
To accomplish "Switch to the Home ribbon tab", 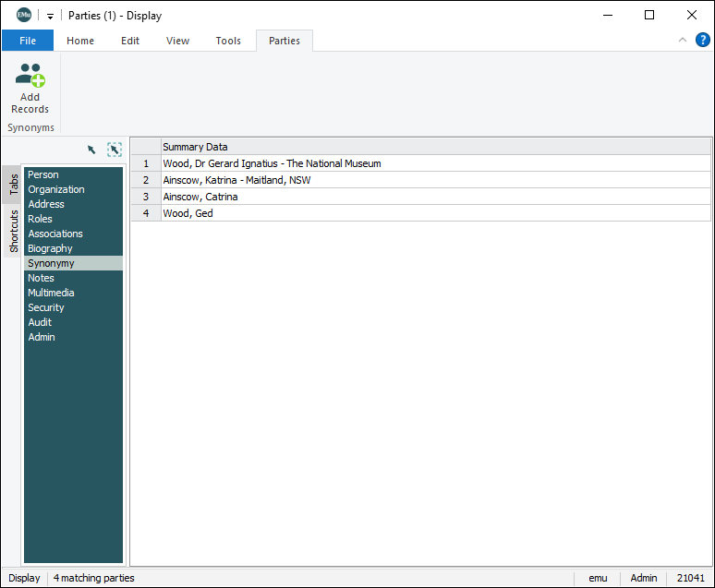I will click(x=80, y=41).
